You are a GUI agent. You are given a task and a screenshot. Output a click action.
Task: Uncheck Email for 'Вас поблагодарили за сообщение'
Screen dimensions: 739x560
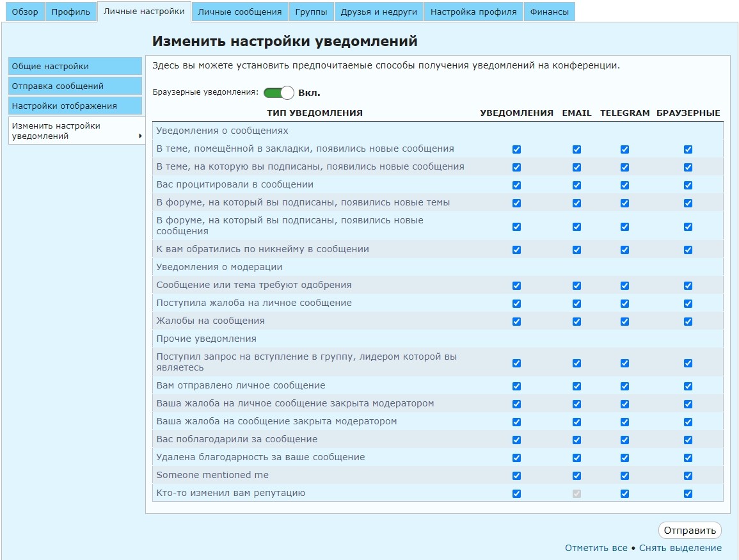tap(576, 440)
